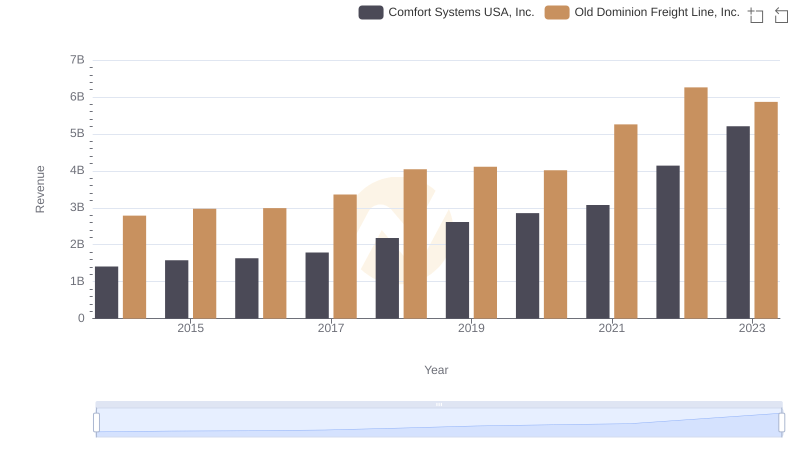The height and width of the screenshot is (461, 800).
Task: Click the 6B y-axis label
Action: point(77,97)
